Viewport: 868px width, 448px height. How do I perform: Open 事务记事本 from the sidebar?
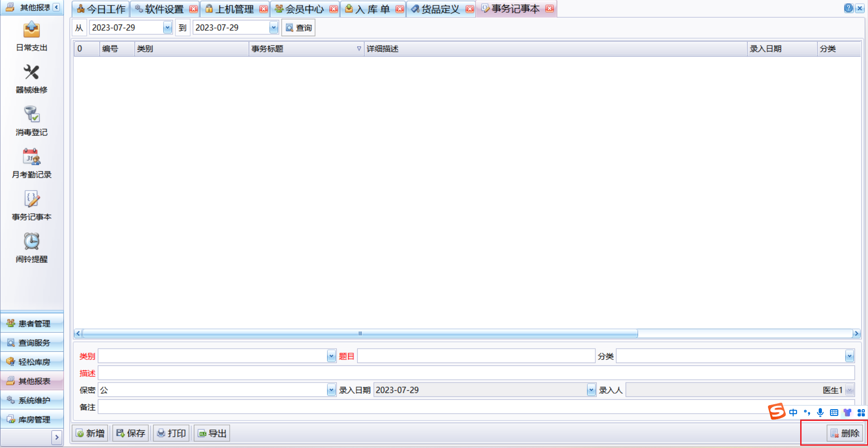(x=32, y=206)
